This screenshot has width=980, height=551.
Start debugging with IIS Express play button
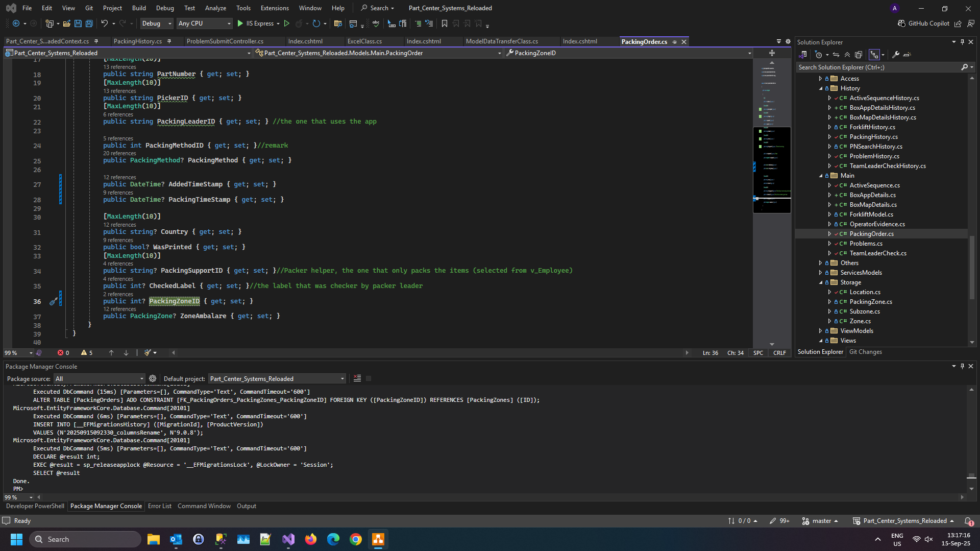click(x=240, y=23)
